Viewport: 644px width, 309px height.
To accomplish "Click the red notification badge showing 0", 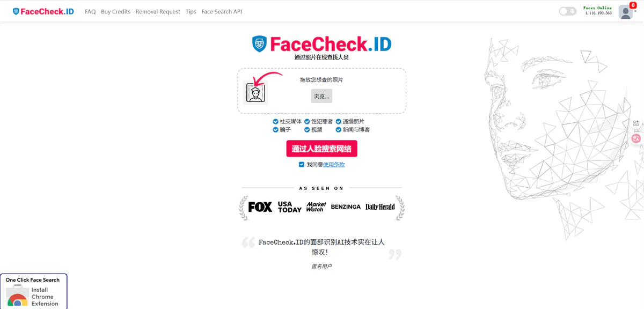I will coord(633,5).
